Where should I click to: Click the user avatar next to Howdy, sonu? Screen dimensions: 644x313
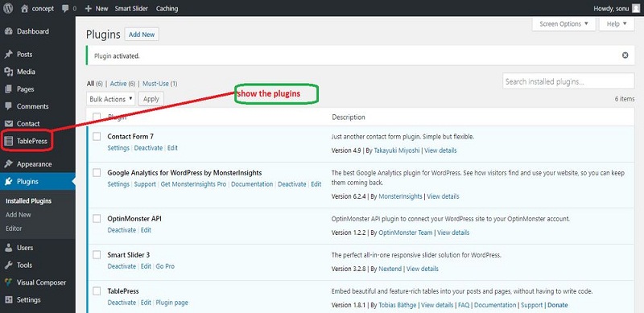point(636,9)
